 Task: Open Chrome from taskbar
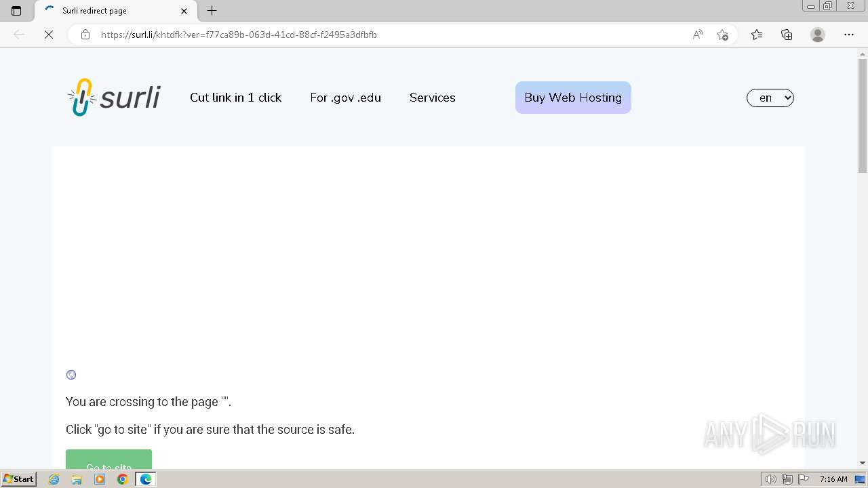(123, 479)
